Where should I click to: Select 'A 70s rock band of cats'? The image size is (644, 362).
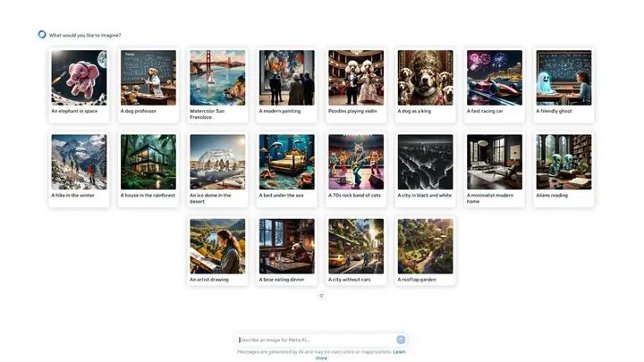[x=356, y=168]
